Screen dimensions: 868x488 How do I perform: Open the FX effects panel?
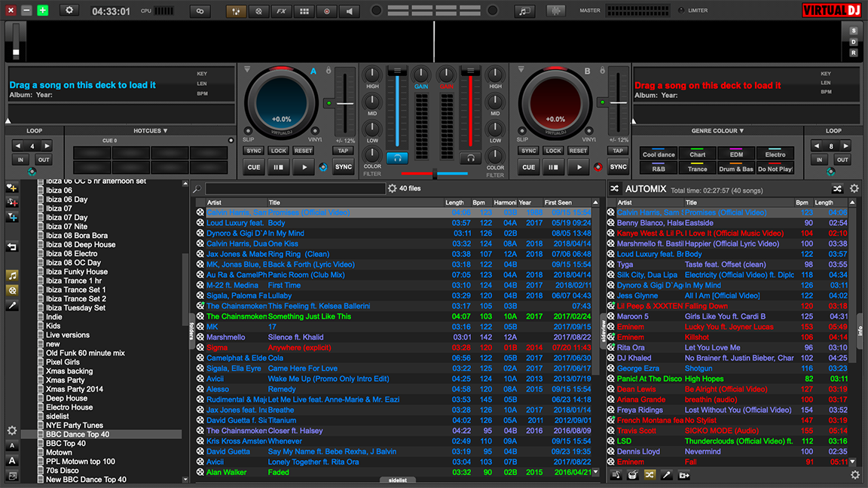click(x=281, y=11)
